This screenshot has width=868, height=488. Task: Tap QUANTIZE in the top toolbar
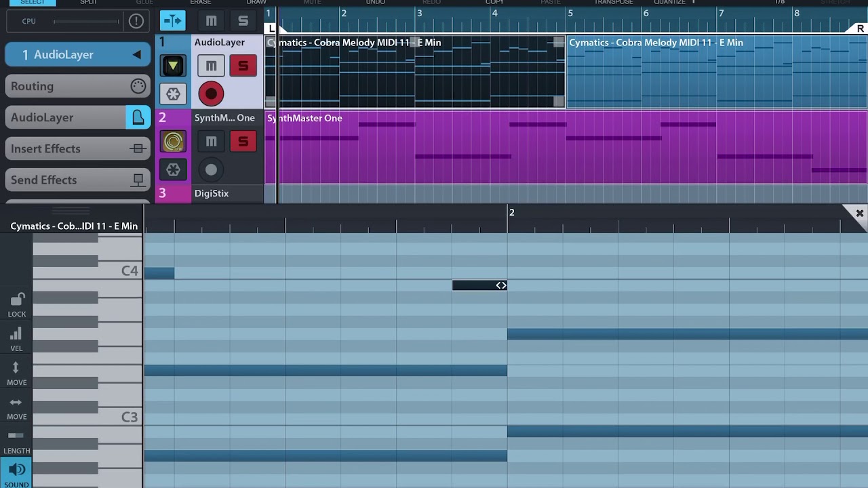pos(669,3)
